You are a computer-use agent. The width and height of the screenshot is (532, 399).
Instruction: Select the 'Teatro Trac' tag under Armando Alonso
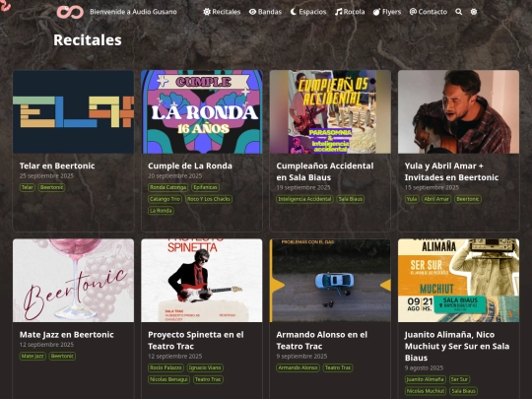tap(338, 367)
